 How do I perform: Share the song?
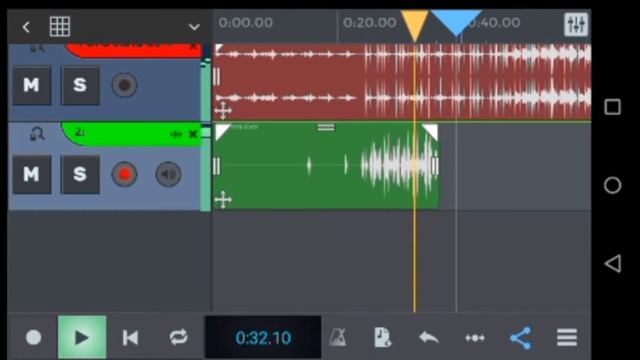coord(521,338)
